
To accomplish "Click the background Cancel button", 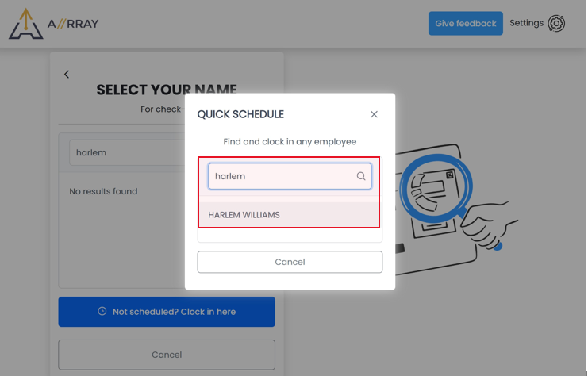I will [167, 355].
